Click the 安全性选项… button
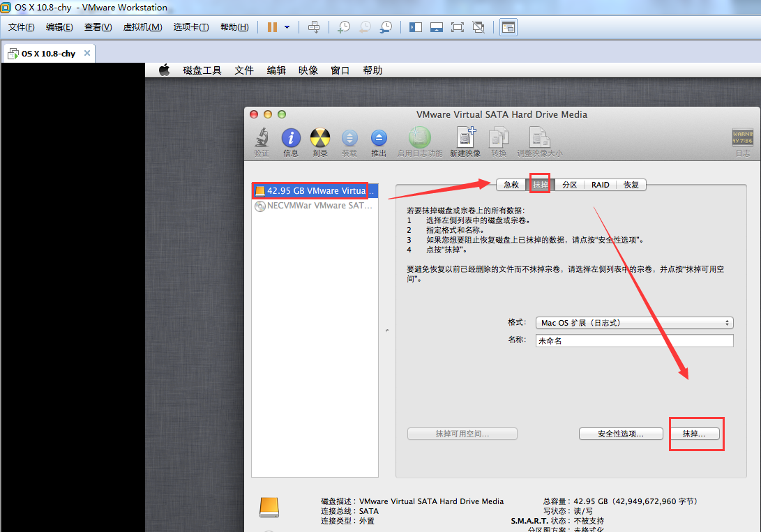 coord(621,434)
